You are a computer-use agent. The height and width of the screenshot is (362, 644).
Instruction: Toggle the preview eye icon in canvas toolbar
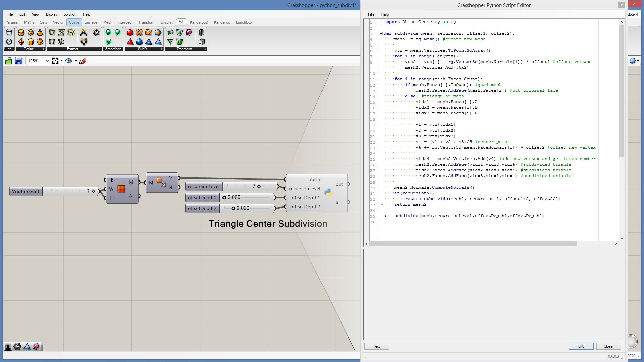69,61
